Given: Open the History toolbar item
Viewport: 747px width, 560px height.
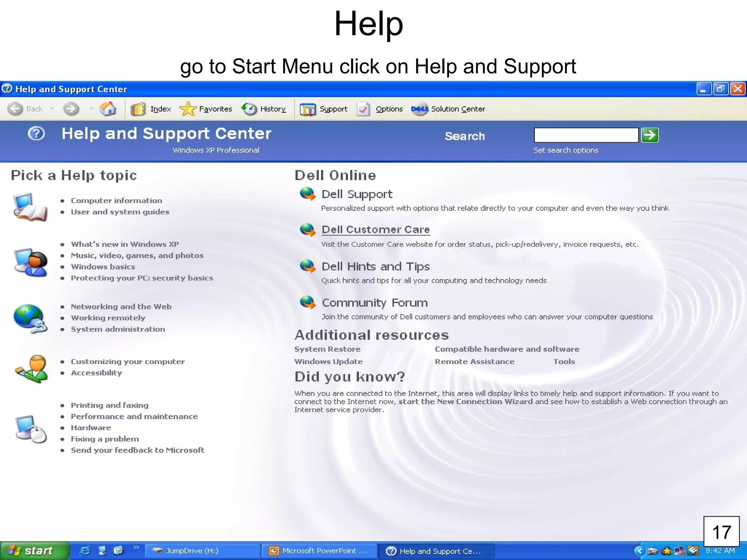Looking at the screenshot, I should click(x=264, y=109).
